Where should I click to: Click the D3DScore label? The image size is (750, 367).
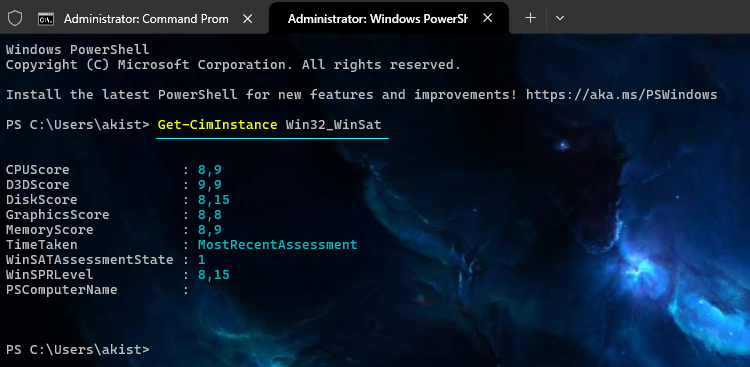click(x=37, y=185)
